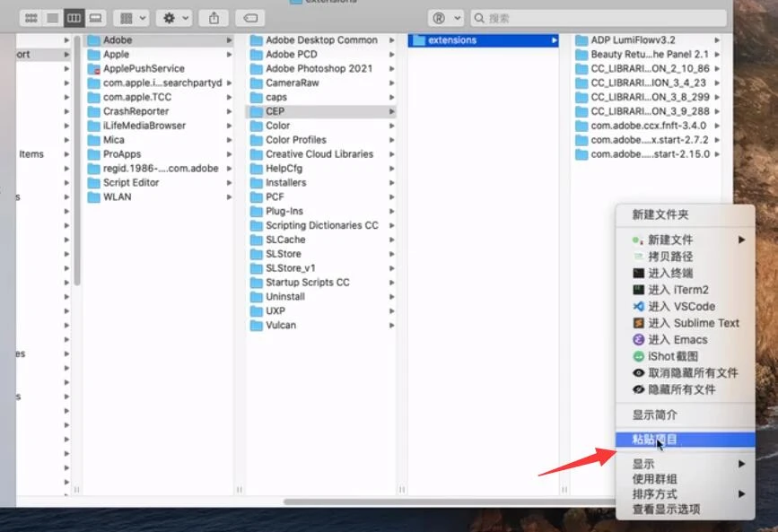
Task: Click the Vulcan folder icon
Action: 257,326
